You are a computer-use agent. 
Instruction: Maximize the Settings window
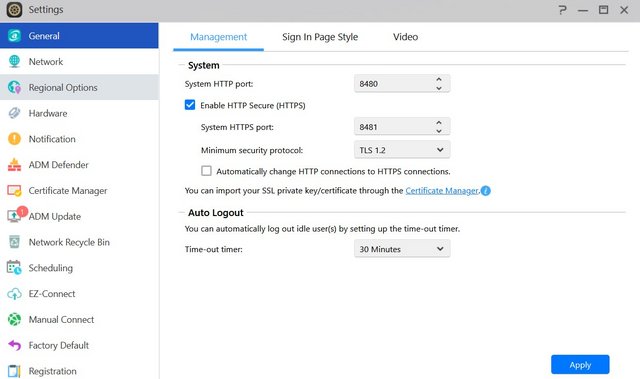[603, 10]
